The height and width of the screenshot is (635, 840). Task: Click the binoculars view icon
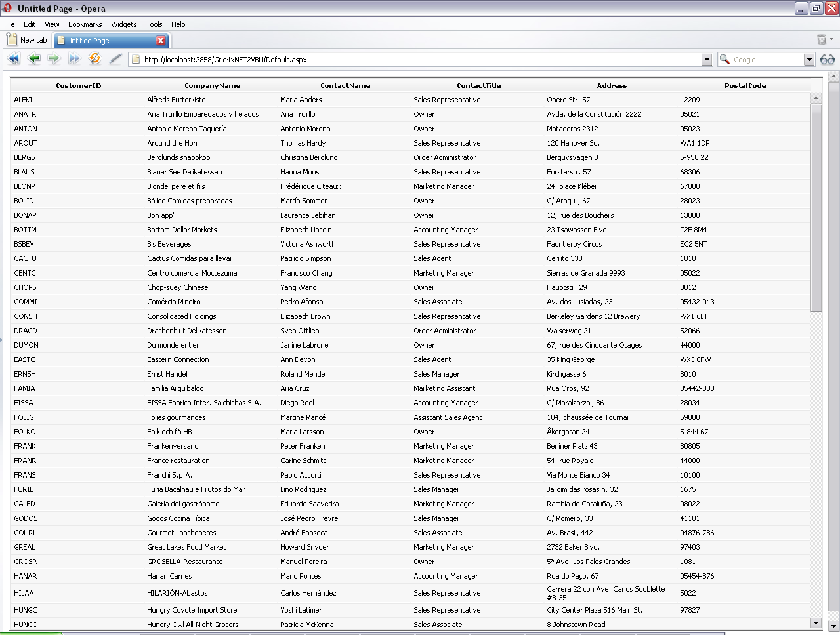[x=828, y=60]
